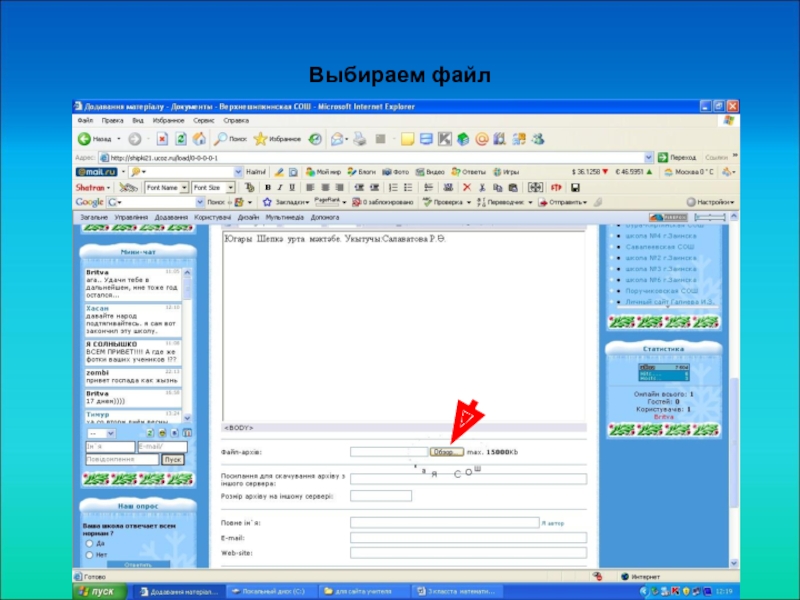The image size is (800, 600).
Task: Expand the Mail.ru search field dropdown
Action: [238, 172]
